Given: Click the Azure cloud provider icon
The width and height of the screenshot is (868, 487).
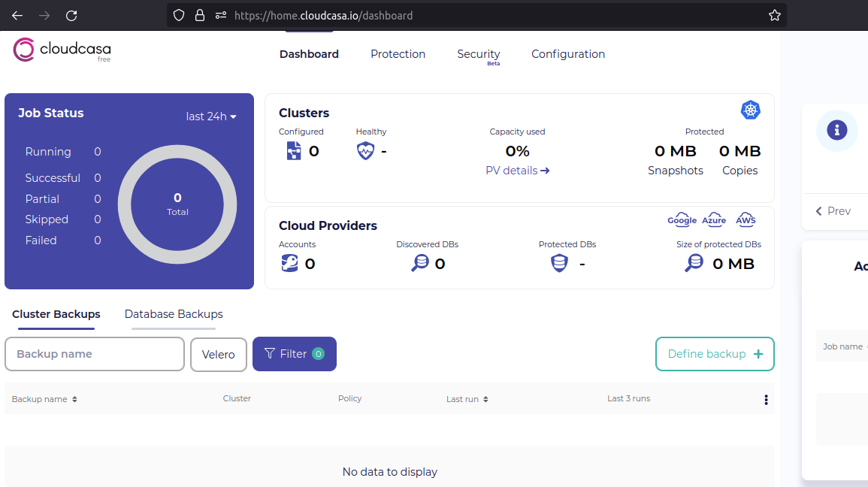Looking at the screenshot, I should (x=714, y=219).
